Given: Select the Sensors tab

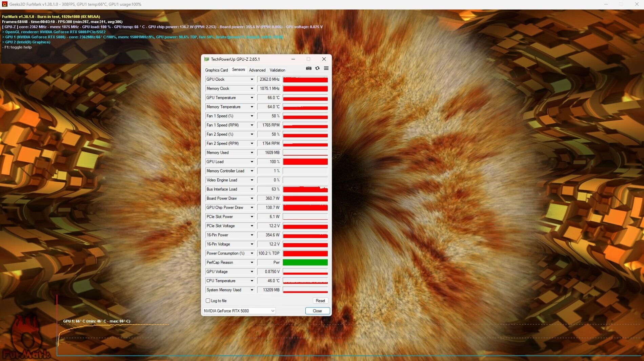Looking at the screenshot, I should click(238, 69).
